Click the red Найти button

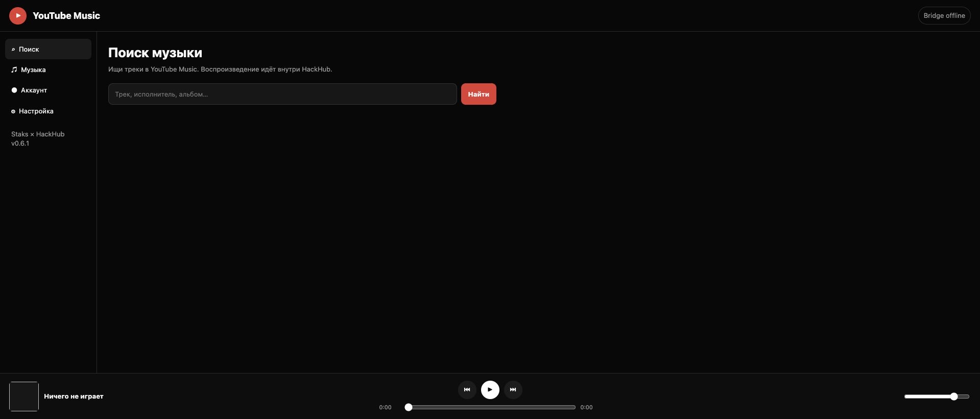479,94
